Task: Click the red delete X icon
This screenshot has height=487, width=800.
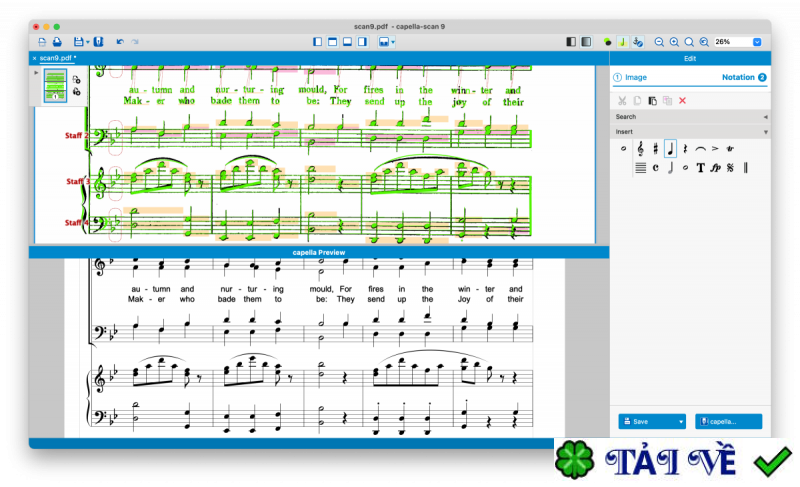Action: point(683,101)
